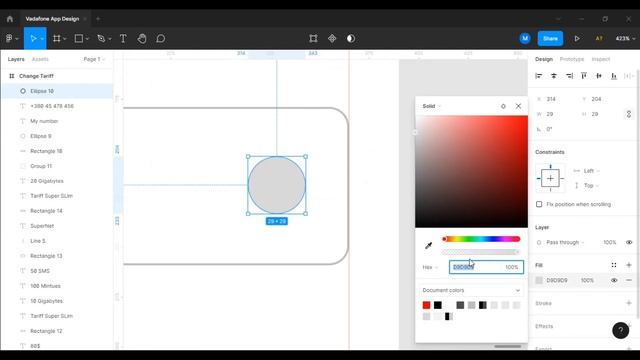The width and height of the screenshot is (640, 360).
Task: Select the Rectangle shape tool
Action: coord(79,38)
